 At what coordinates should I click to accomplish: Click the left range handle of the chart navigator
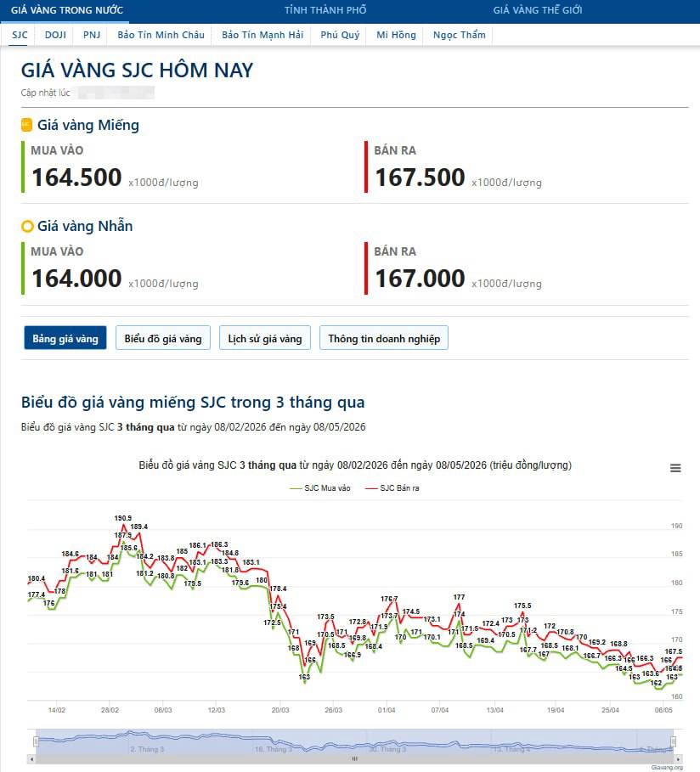pos(36,741)
